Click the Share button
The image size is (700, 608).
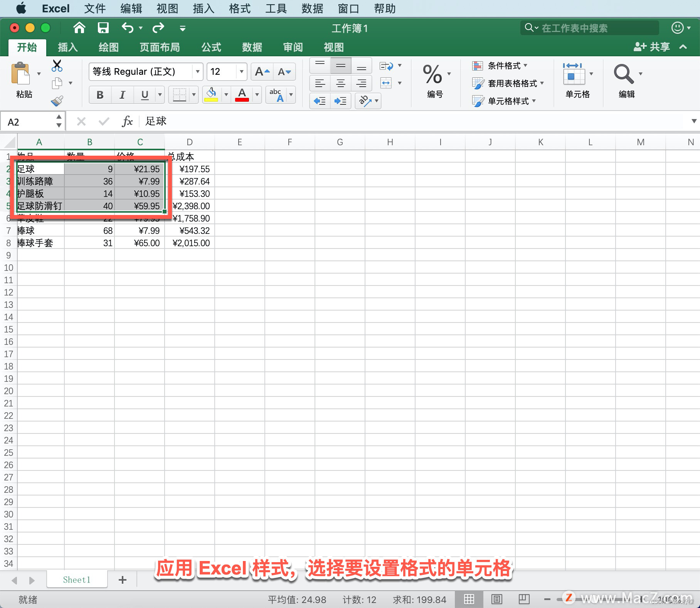pos(652,47)
